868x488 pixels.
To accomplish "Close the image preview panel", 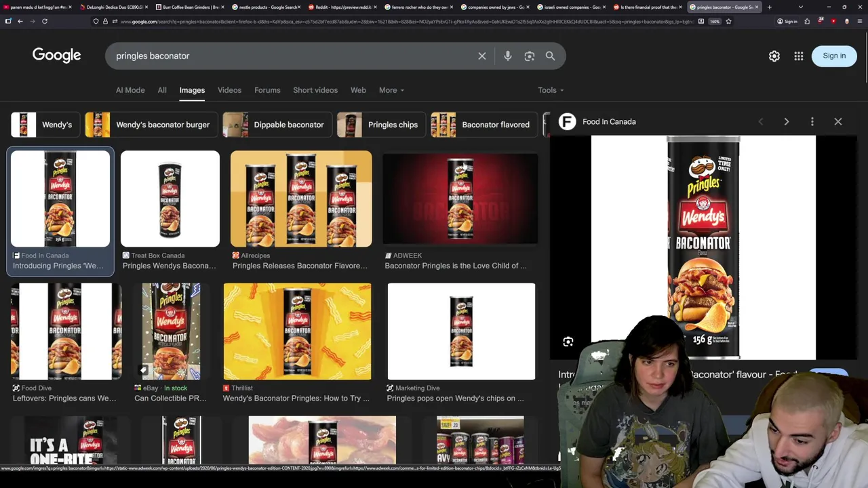I will (838, 122).
